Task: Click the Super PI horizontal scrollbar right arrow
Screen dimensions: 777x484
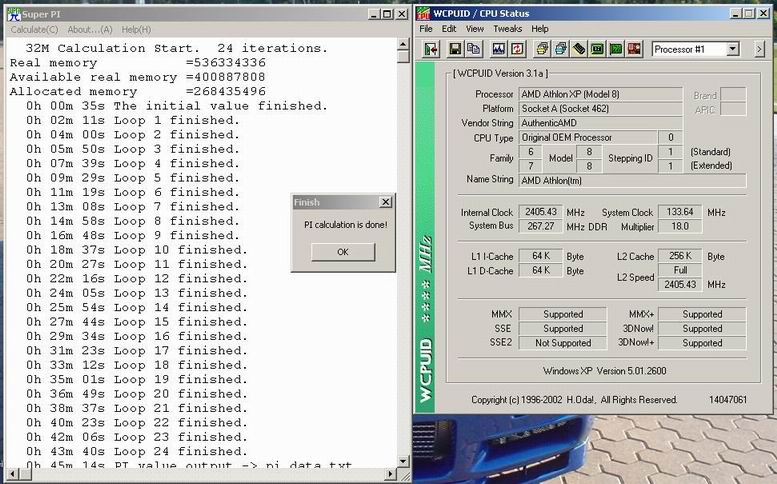Action: pyautogui.click(x=391, y=474)
